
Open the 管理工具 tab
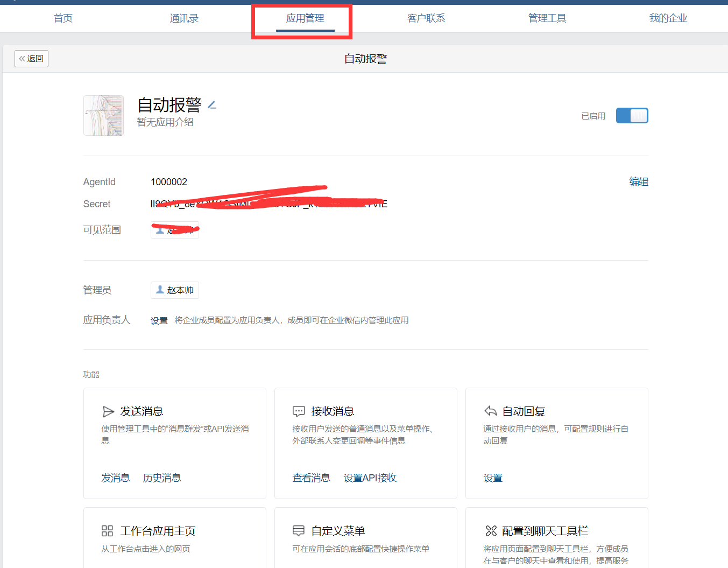tap(547, 18)
